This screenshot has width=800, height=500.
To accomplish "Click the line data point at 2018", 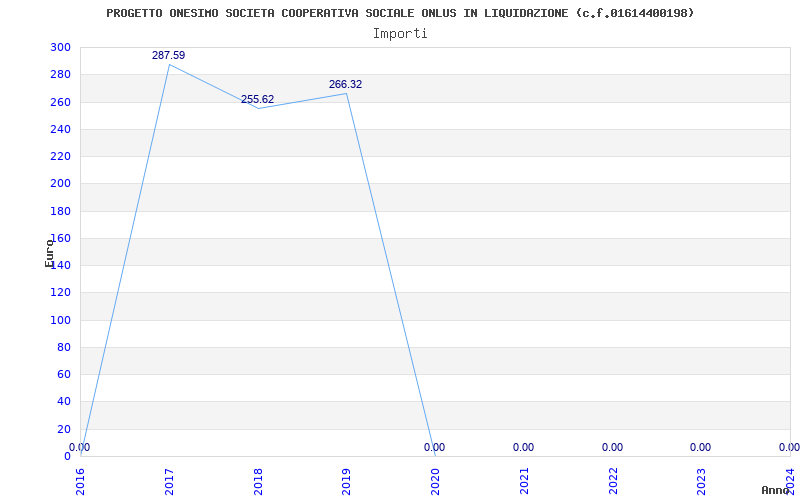I will click(x=258, y=108).
